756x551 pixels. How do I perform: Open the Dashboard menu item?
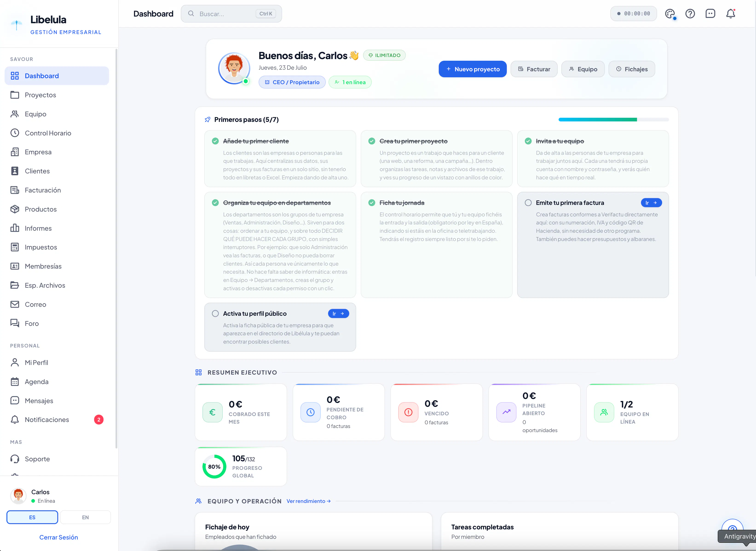click(x=57, y=76)
